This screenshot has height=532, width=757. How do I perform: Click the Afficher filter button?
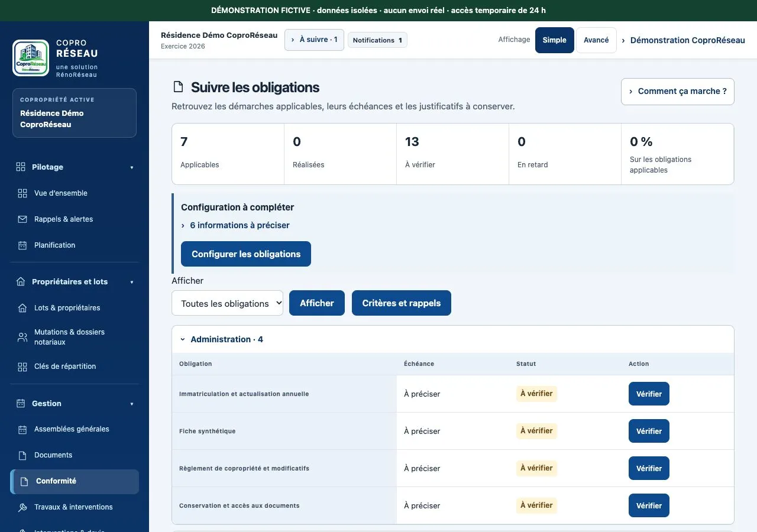click(317, 303)
